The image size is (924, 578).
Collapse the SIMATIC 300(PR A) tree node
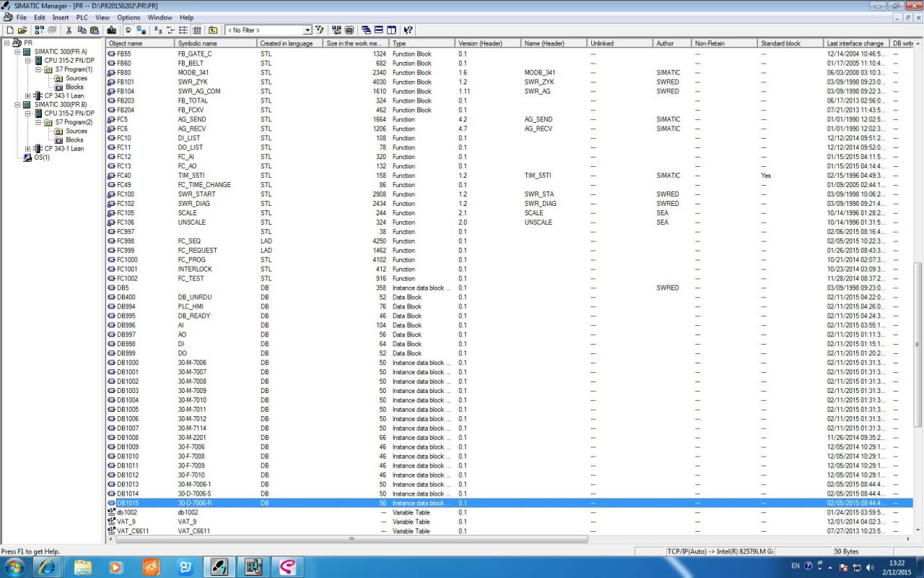[17, 52]
